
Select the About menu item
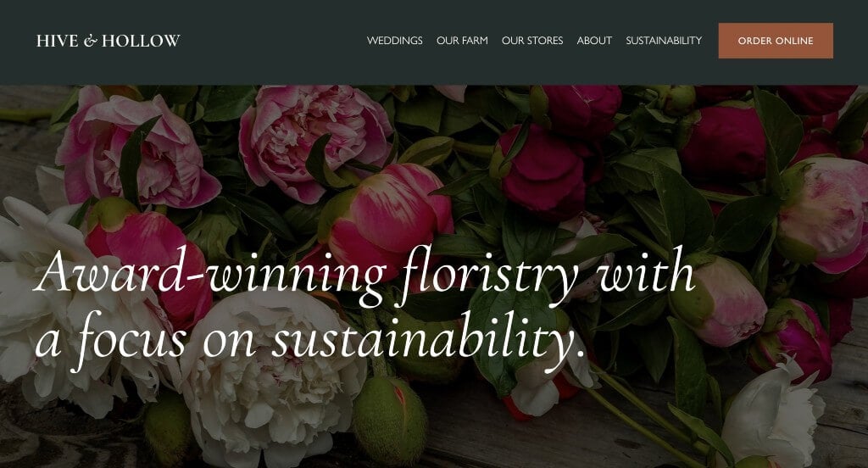coord(594,41)
